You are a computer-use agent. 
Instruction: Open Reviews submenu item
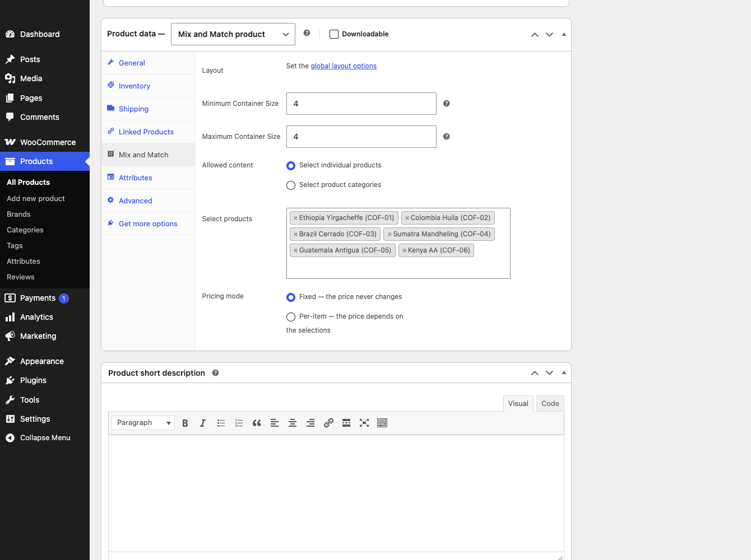tap(21, 277)
